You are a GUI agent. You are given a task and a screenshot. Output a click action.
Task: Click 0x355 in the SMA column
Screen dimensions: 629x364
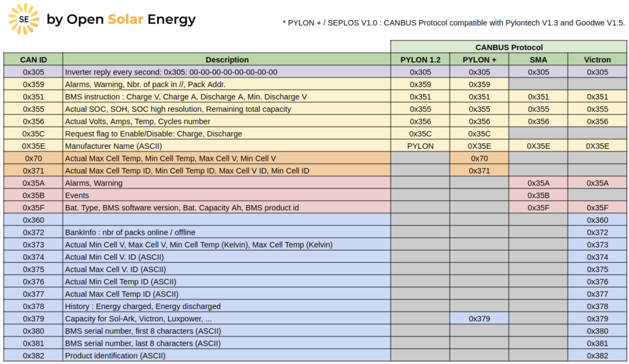click(538, 109)
